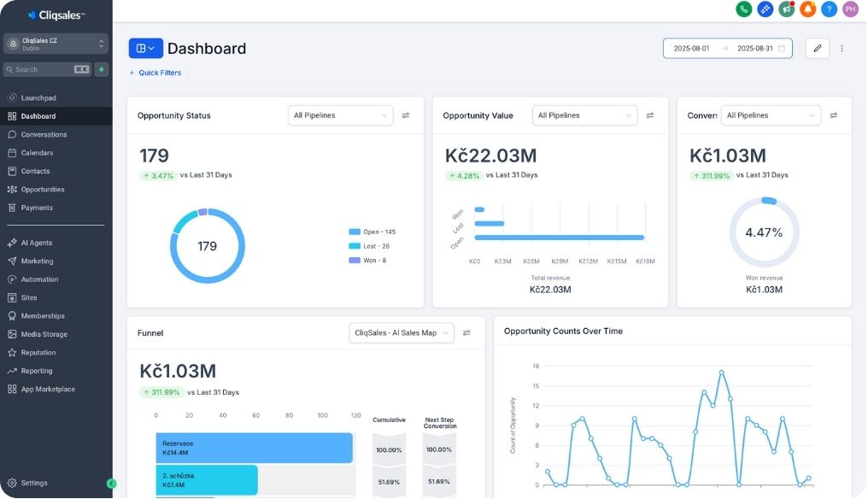
Task: Click the Lost - 26 legend entry
Action: pos(369,246)
